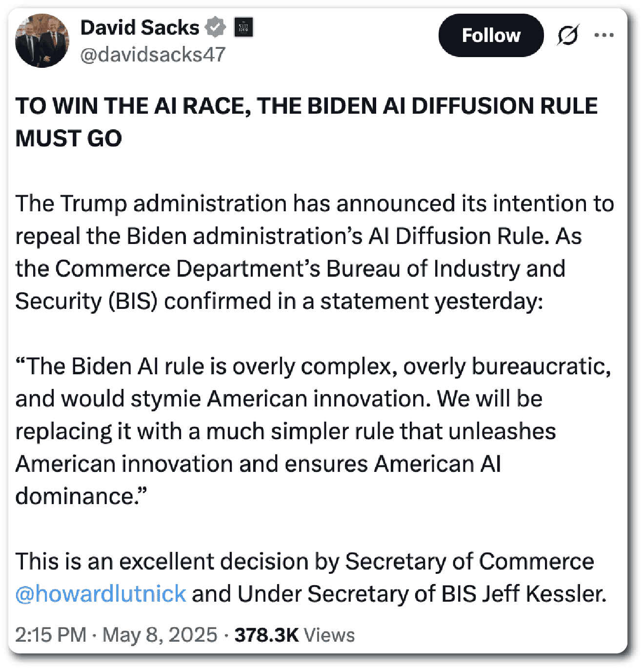Open David Sacks' profile picture
The height and width of the screenshot is (670, 644).
(x=42, y=41)
